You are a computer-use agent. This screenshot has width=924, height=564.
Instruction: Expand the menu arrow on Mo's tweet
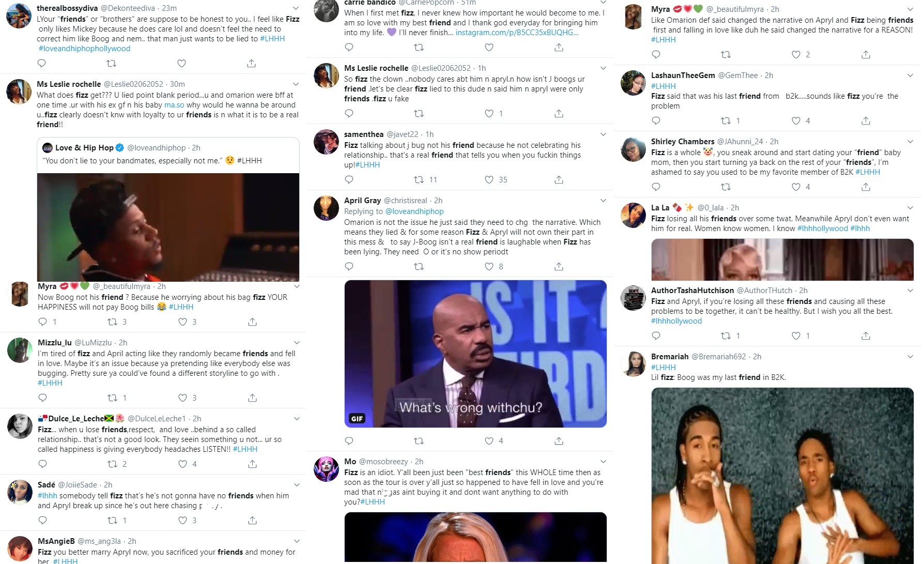[x=603, y=462]
